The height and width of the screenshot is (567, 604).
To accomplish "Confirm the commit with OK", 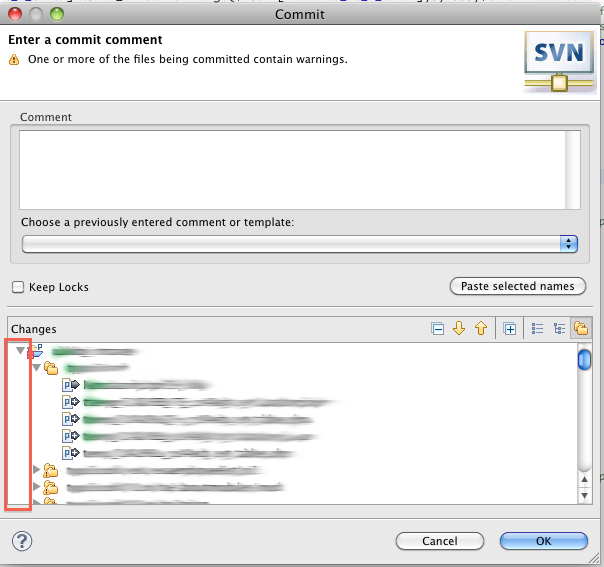I will [544, 541].
